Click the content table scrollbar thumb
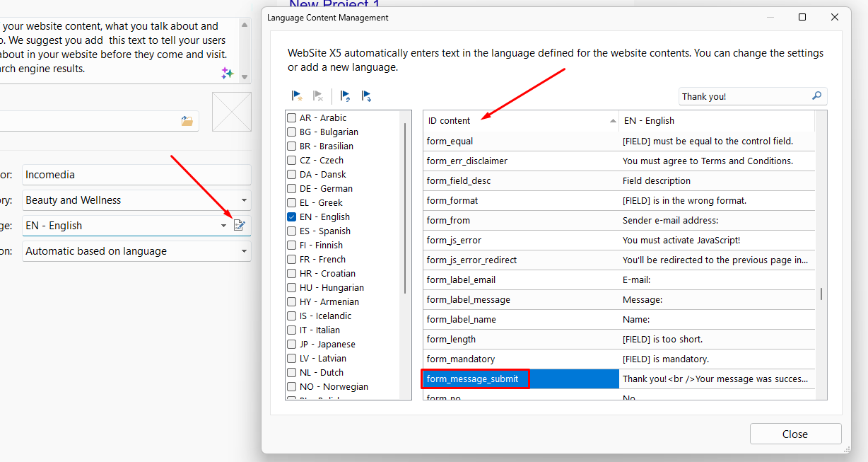The image size is (868, 462). pyautogui.click(x=821, y=294)
